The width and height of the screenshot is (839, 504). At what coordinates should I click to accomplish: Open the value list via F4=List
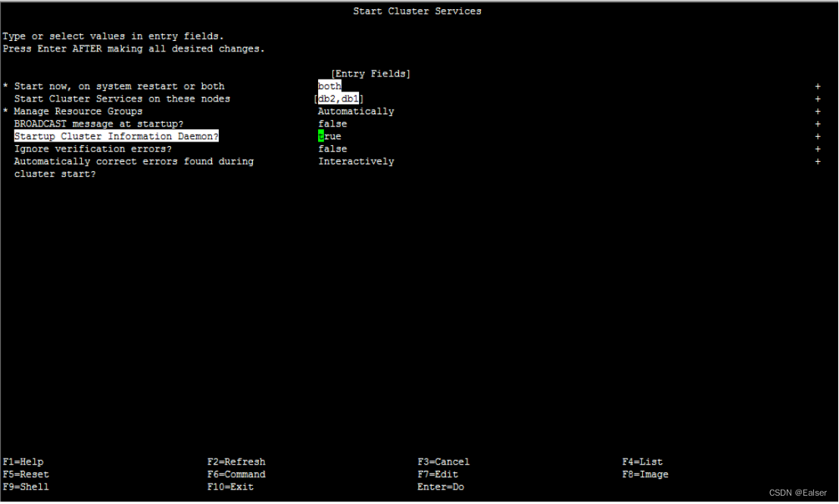(641, 461)
